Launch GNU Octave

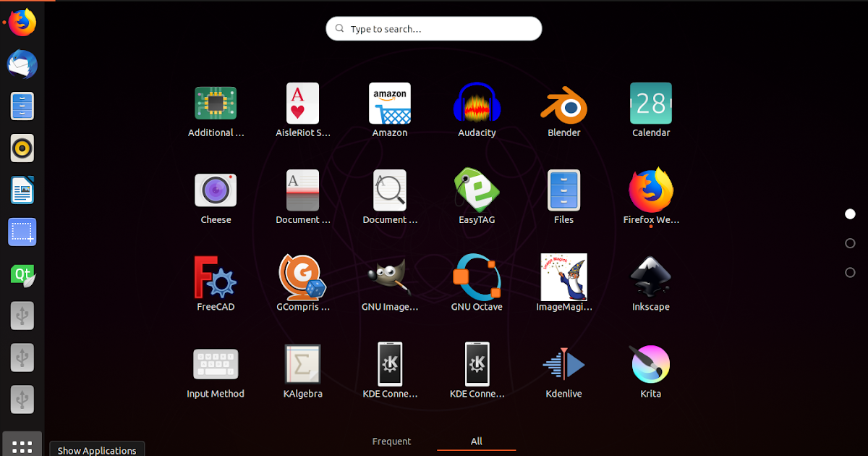coord(477,277)
